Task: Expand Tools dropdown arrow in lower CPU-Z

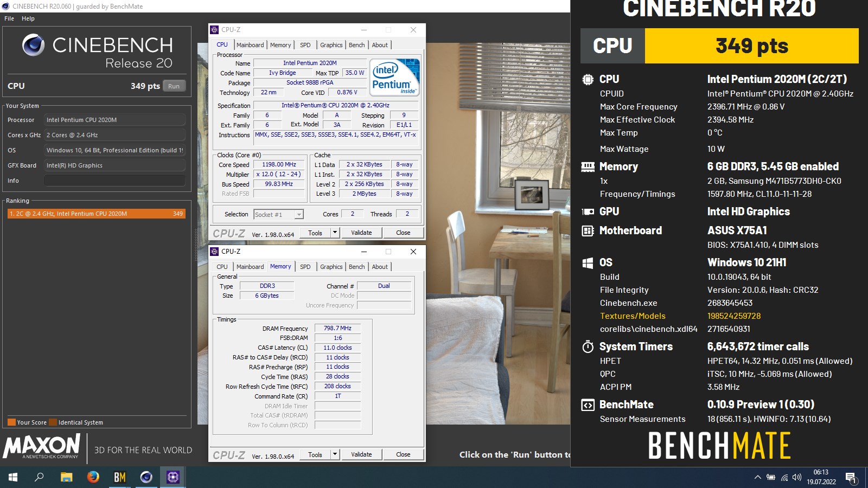Action: tap(335, 455)
